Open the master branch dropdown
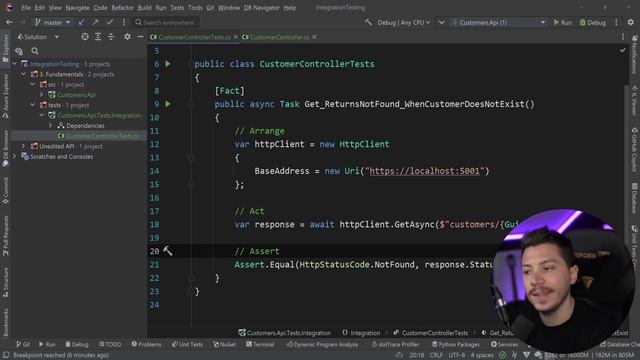This screenshot has width=640, height=360. coord(52,22)
